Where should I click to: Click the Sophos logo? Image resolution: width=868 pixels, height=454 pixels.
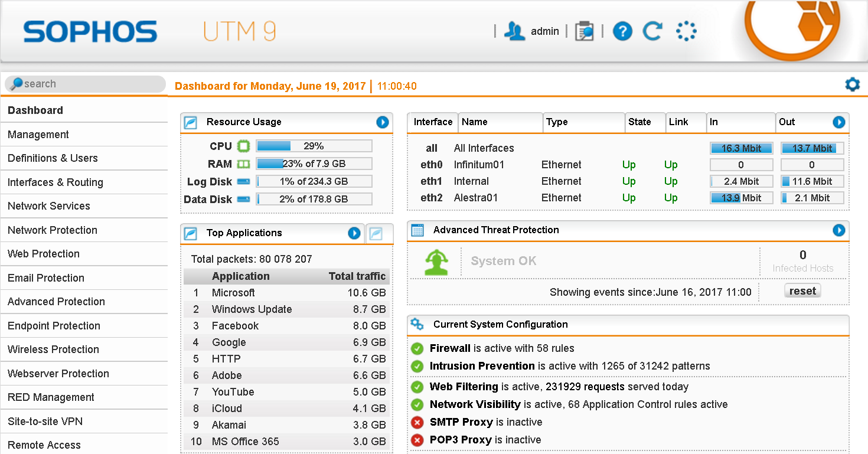(90, 32)
